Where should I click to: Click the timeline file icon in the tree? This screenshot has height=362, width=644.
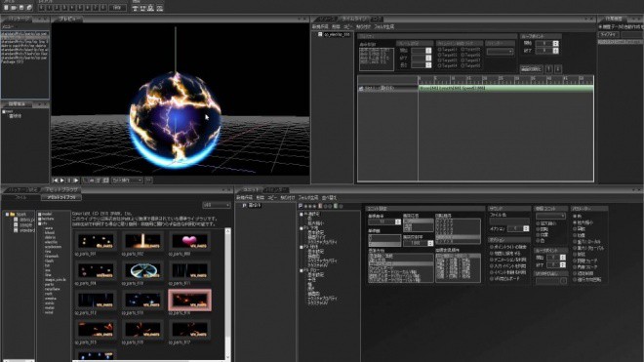[x=320, y=34]
